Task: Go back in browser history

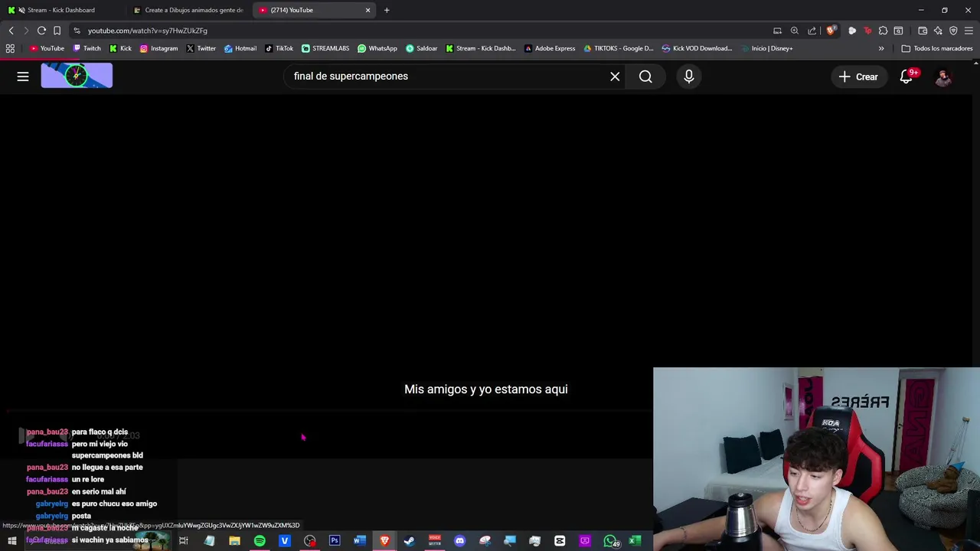Action: [x=11, y=31]
